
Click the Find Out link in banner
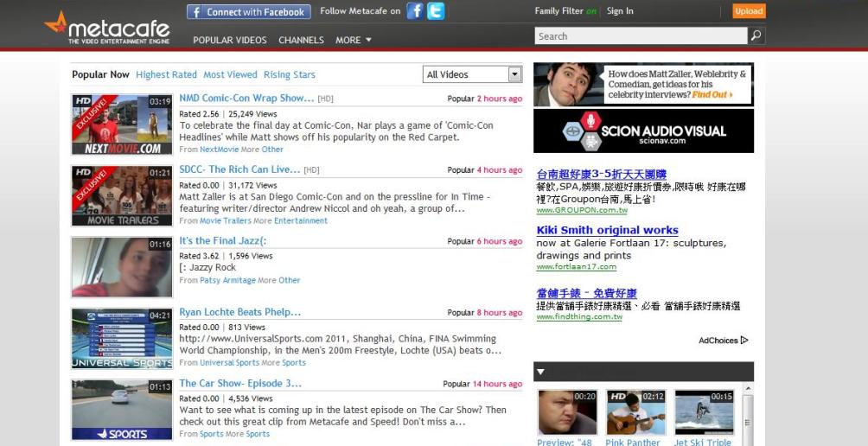point(712,94)
